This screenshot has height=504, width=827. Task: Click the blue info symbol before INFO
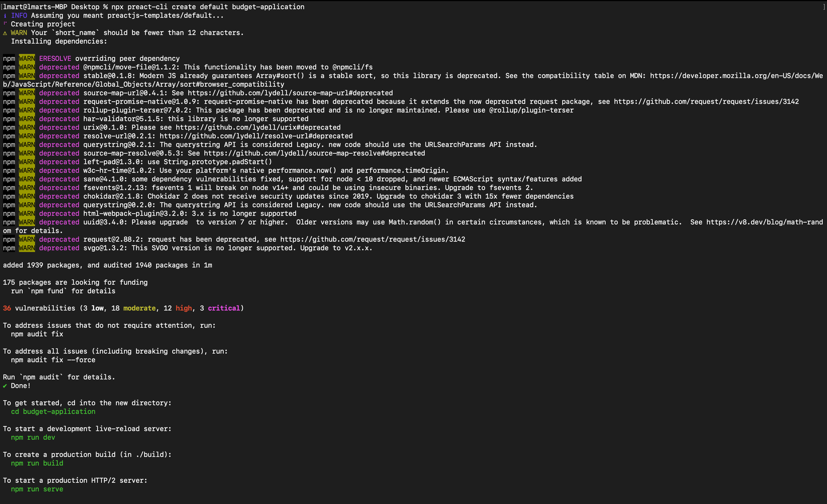click(x=5, y=15)
